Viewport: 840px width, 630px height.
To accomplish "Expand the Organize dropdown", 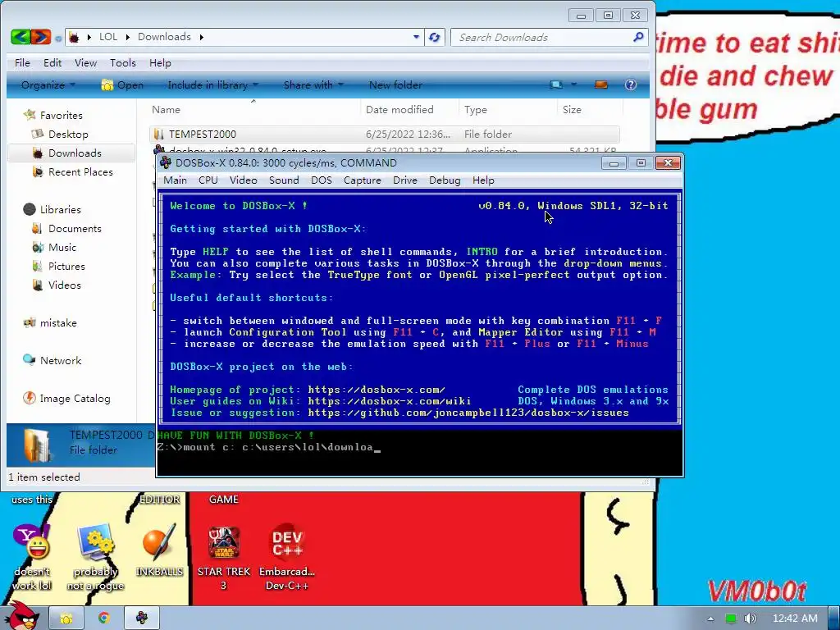I will coord(48,84).
